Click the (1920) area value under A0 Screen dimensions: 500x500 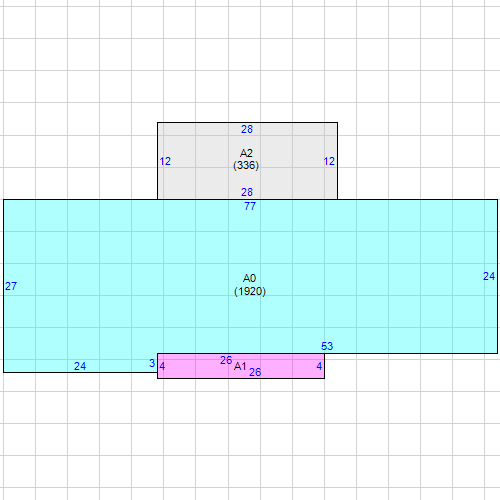tap(250, 291)
